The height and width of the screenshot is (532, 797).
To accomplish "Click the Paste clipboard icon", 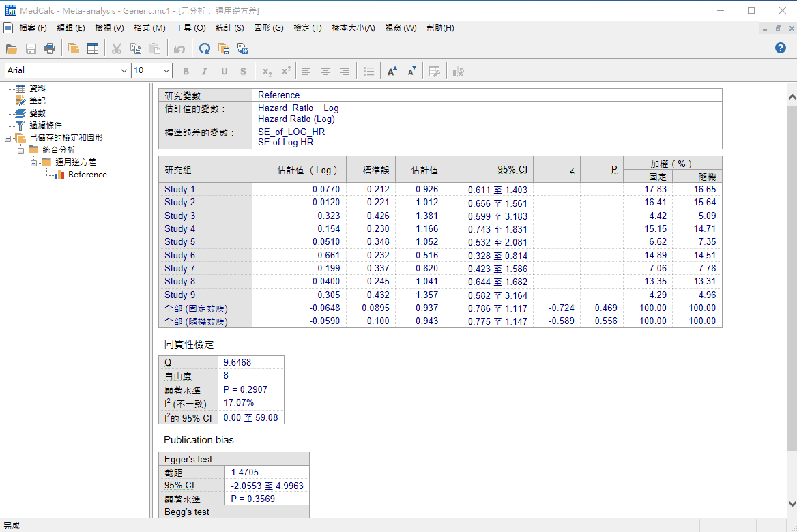I will (154, 49).
